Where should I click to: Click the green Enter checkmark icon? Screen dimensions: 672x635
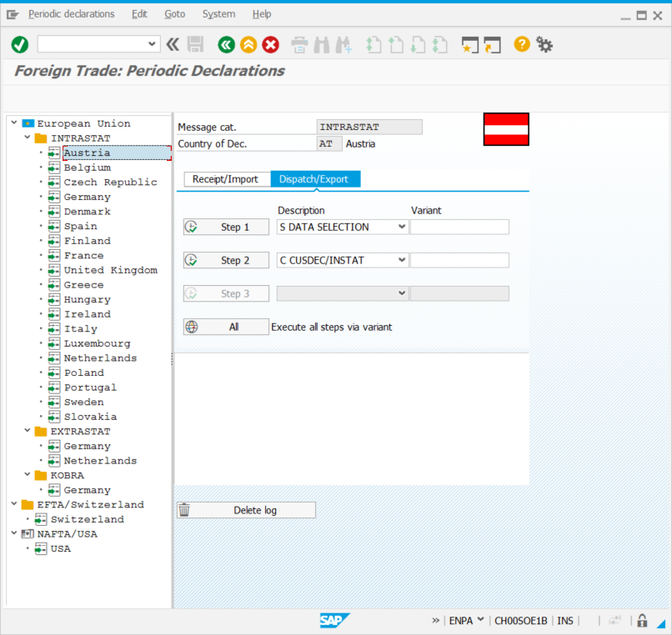pyautogui.click(x=20, y=44)
